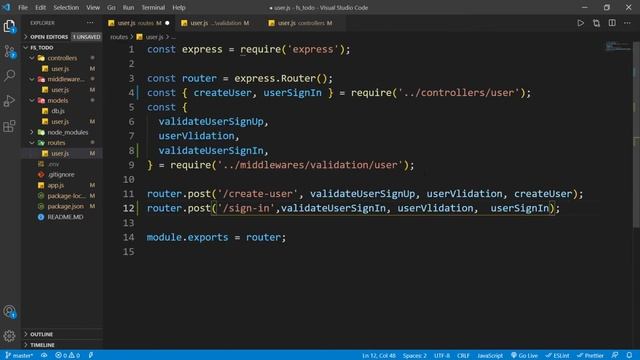Click Prettier status indicator
This screenshot has width=640, height=360.
coord(590,356)
